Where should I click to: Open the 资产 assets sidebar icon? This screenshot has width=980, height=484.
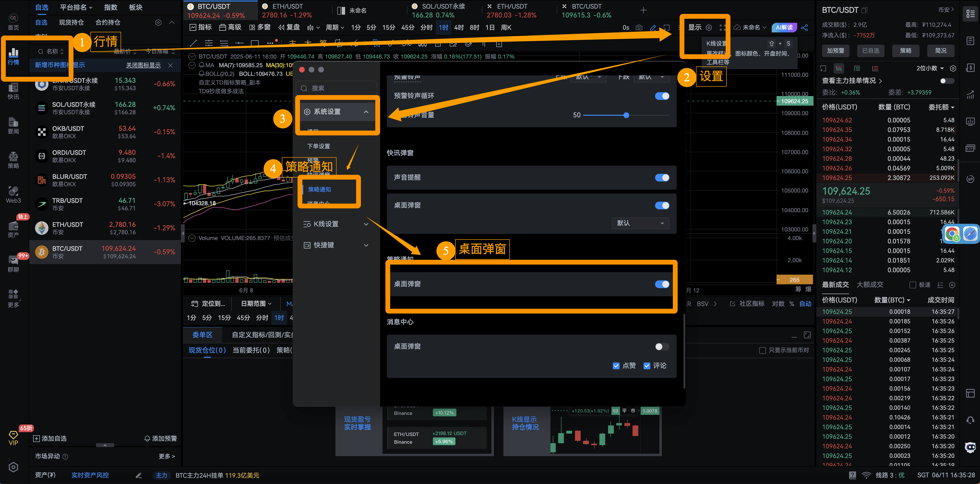coord(13,230)
